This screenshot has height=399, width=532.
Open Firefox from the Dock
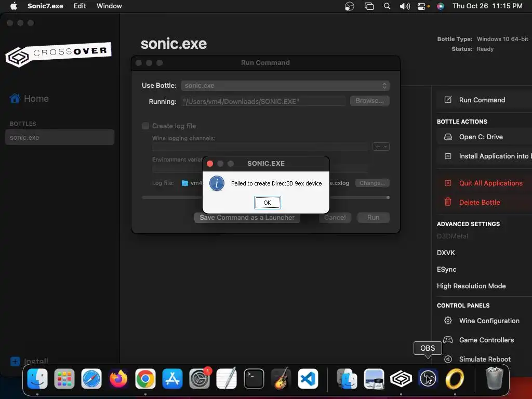118,379
